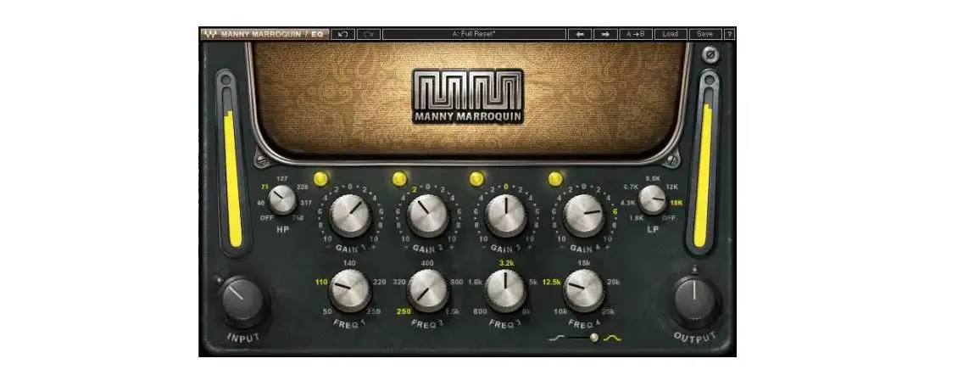Select 1.6k on the FREQ 3 dial

click(x=475, y=282)
